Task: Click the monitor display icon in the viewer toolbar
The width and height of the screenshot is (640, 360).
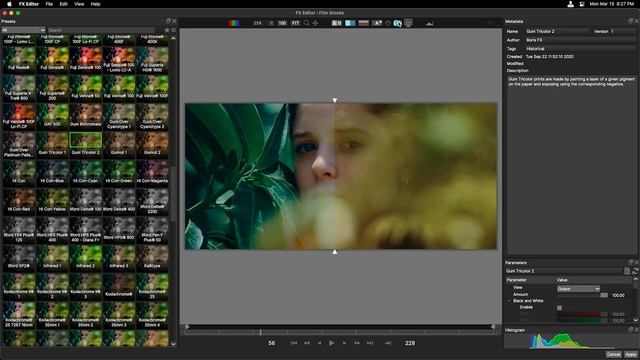Action: tap(408, 23)
